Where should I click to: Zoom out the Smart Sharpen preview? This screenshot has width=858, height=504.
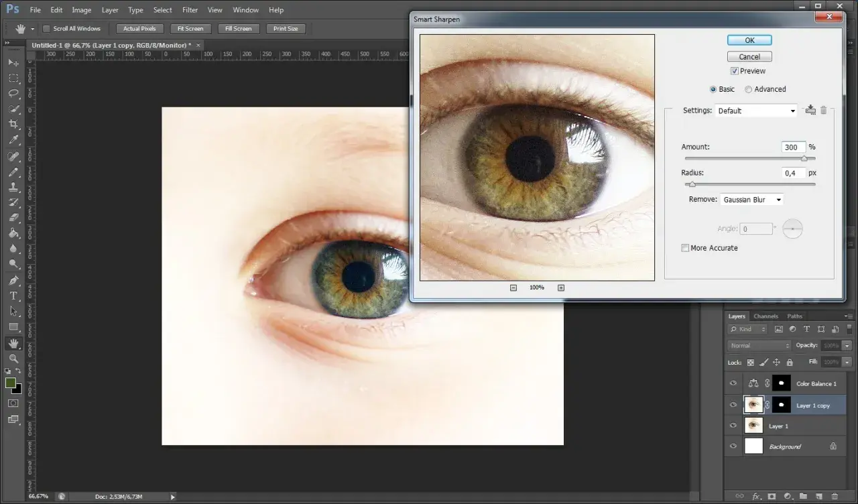(x=513, y=288)
